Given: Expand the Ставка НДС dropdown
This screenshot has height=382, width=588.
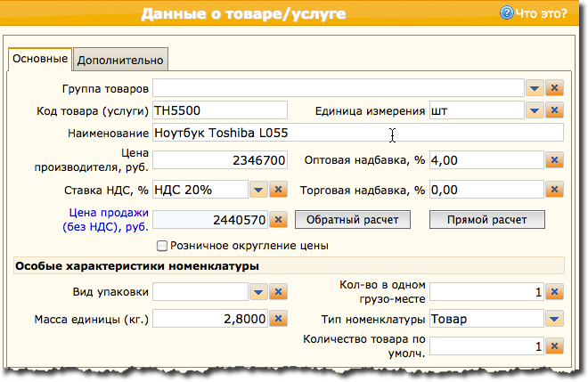Looking at the screenshot, I should tap(257, 190).
